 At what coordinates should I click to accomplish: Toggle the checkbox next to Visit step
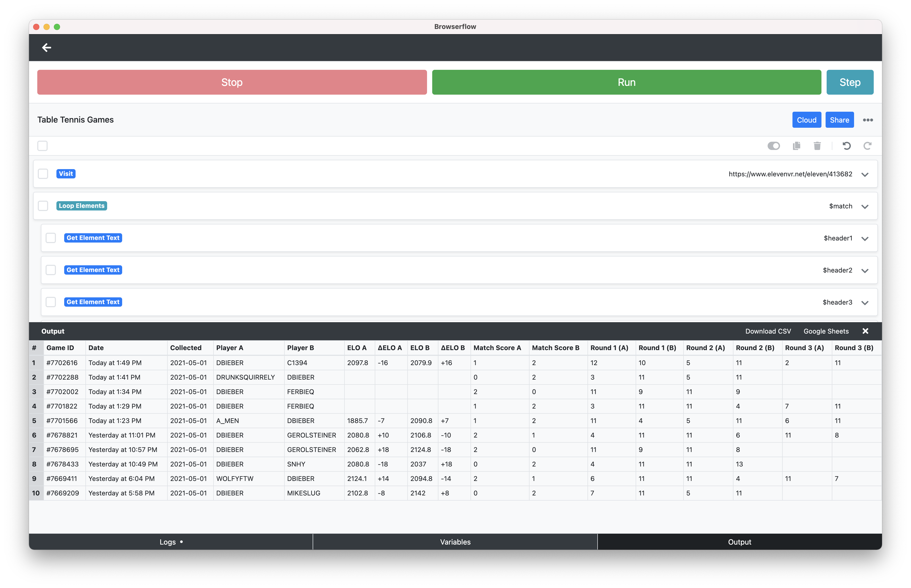coord(43,173)
